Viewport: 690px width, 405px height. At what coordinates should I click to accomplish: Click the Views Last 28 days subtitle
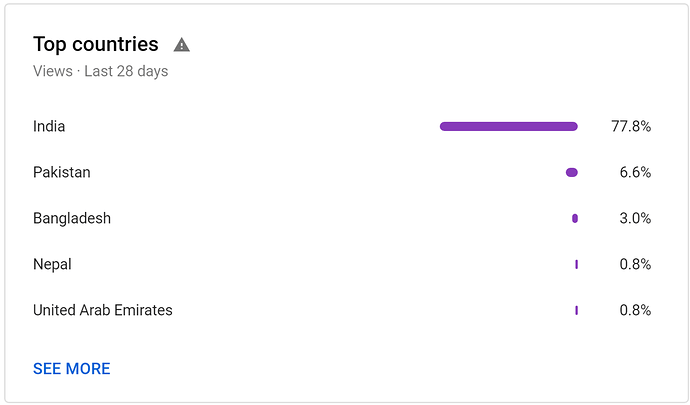[100, 71]
